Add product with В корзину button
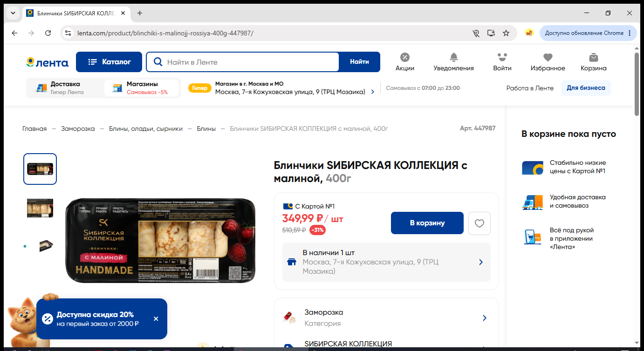This screenshot has width=644, height=351. click(427, 223)
